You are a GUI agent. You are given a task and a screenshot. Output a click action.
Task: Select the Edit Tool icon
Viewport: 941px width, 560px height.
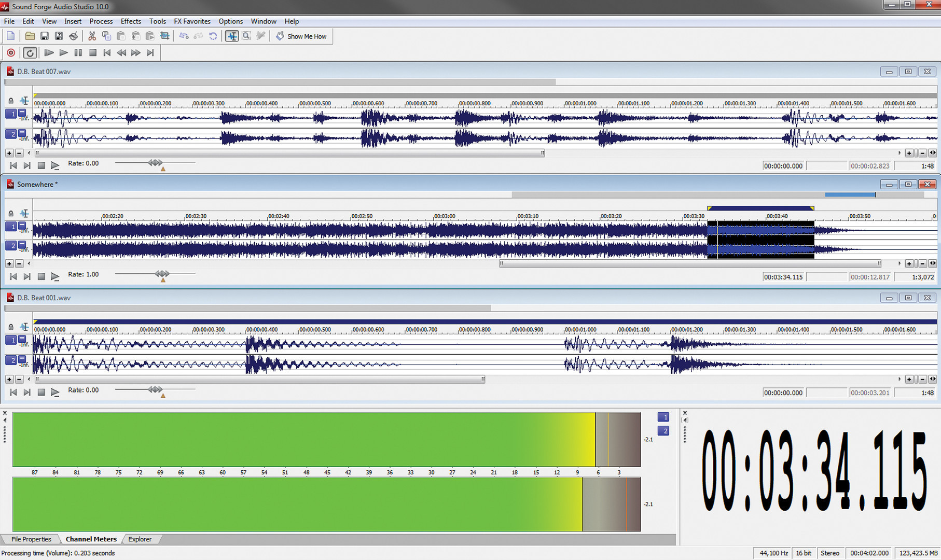(231, 36)
